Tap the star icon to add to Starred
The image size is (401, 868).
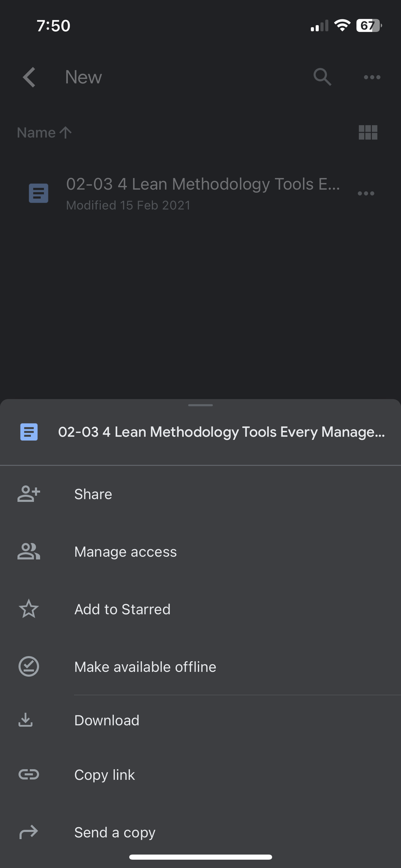(29, 609)
